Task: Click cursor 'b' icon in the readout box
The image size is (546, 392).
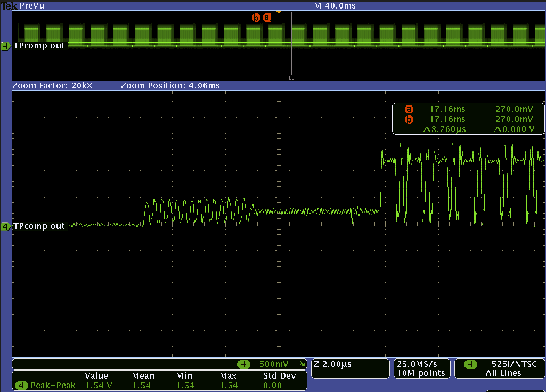Action: click(409, 119)
